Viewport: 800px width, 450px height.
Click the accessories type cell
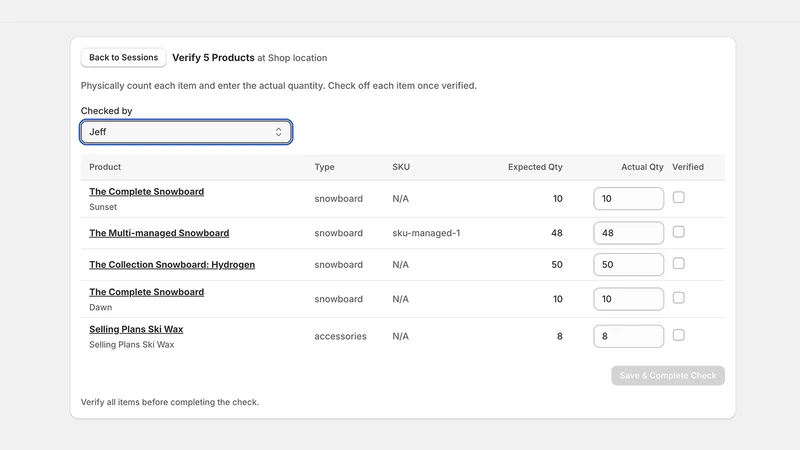(x=340, y=336)
